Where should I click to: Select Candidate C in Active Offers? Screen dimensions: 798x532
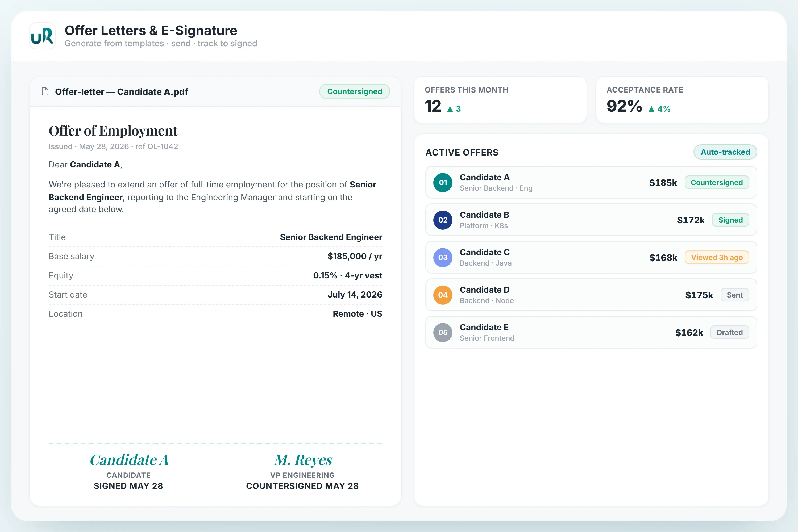pos(591,258)
